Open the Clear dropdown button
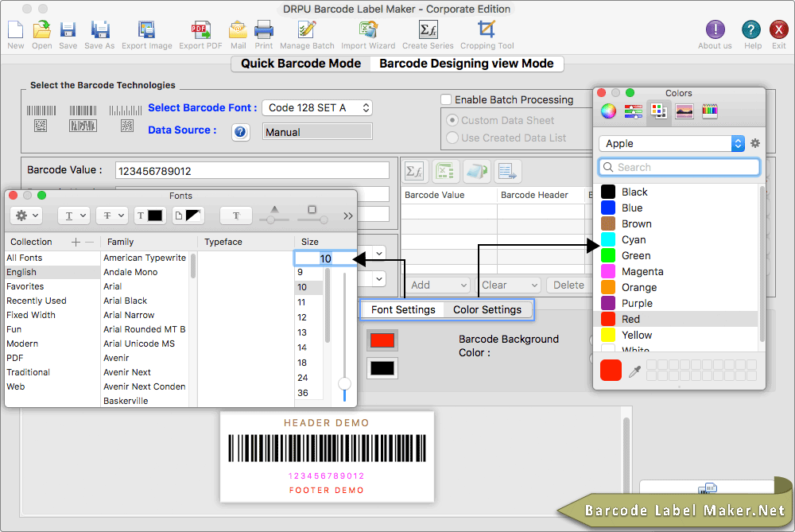This screenshot has width=795, height=532. 509,285
